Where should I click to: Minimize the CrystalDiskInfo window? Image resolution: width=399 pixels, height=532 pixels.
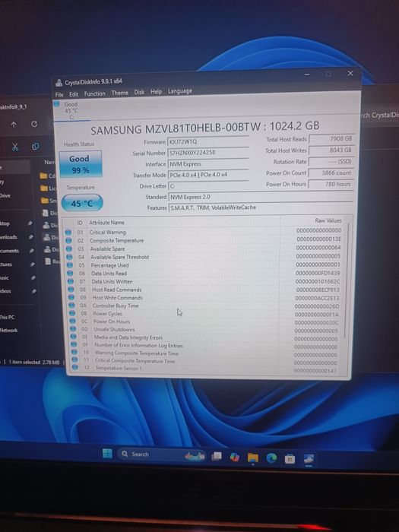point(307,74)
